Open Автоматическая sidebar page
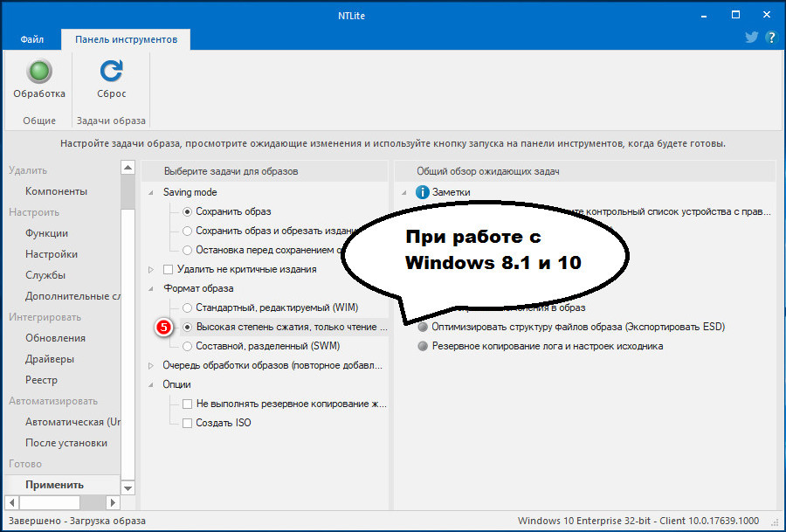The height and width of the screenshot is (532, 786). coord(72,422)
